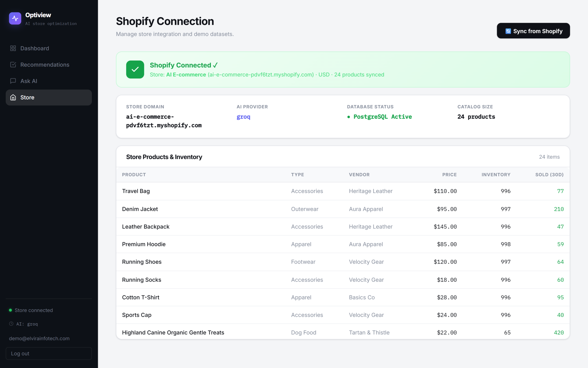
Task: Click the $145.00 price cell
Action: coord(445,227)
